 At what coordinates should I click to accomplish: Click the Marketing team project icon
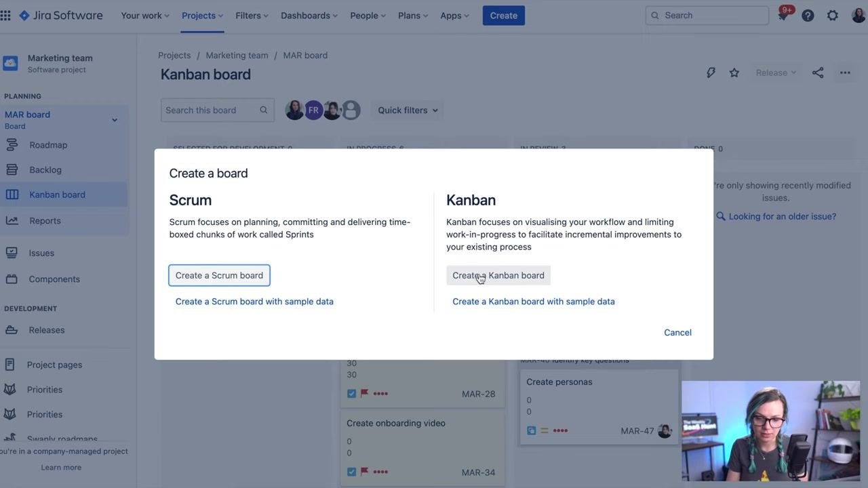coord(10,63)
